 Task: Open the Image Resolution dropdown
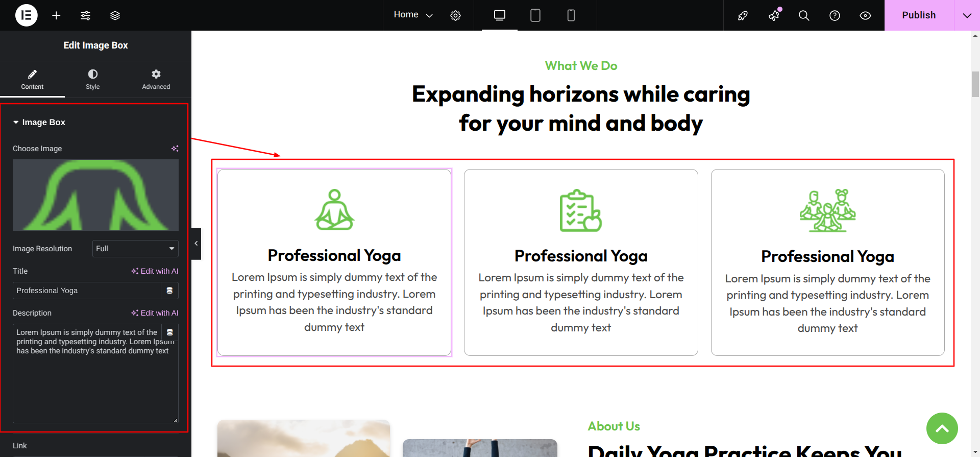[135, 249]
